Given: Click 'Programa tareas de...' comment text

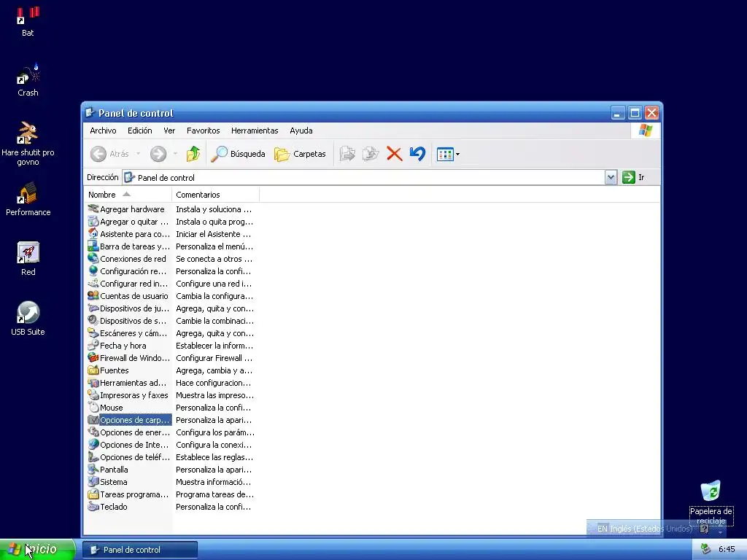Looking at the screenshot, I should point(214,494).
